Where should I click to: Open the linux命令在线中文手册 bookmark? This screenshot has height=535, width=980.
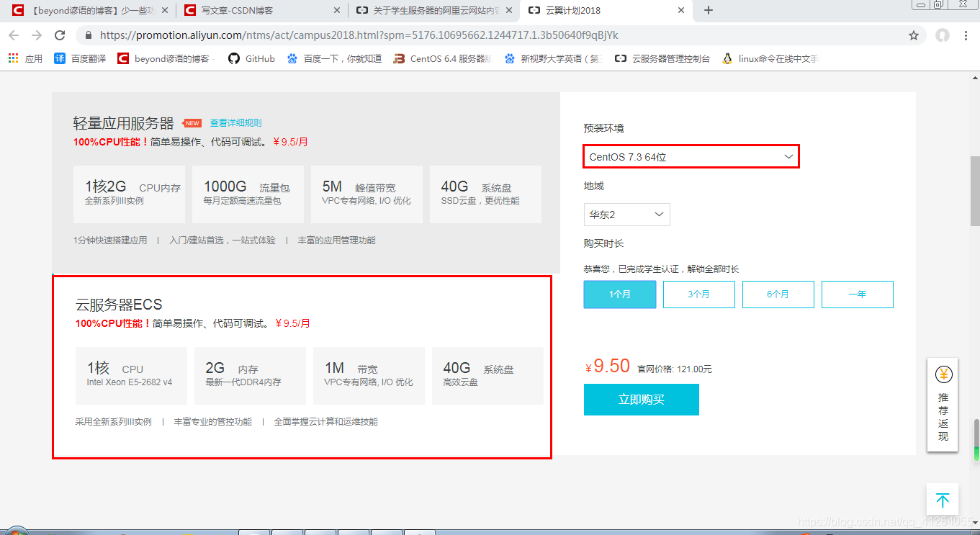point(770,58)
